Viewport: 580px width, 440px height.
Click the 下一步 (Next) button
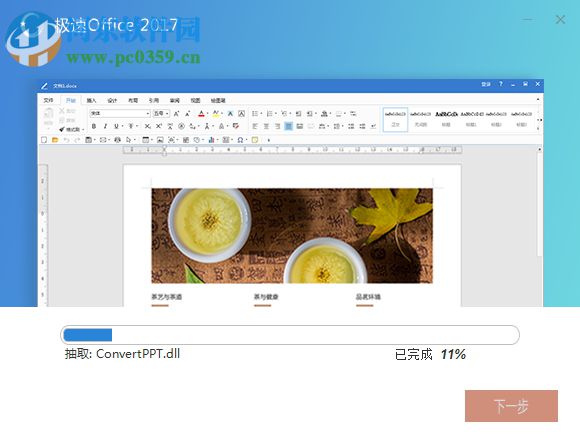click(511, 406)
